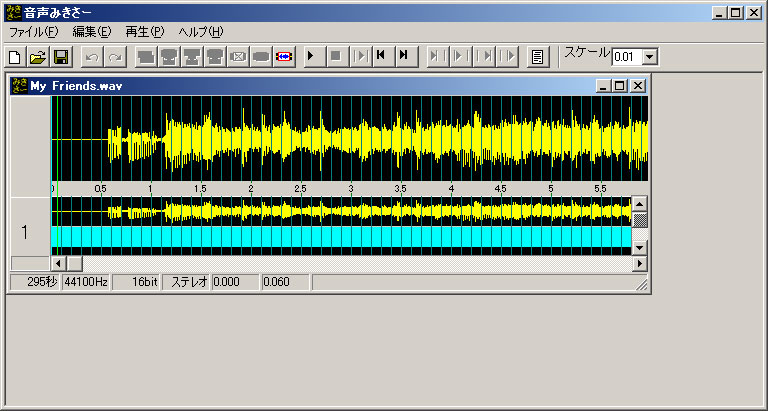Click the 1 second mark on time ruler

pos(150,189)
